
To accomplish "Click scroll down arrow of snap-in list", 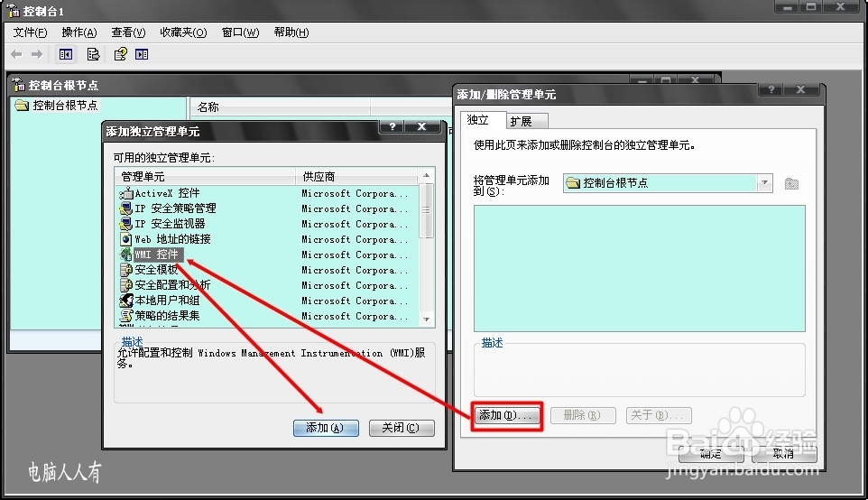I will pos(426,319).
